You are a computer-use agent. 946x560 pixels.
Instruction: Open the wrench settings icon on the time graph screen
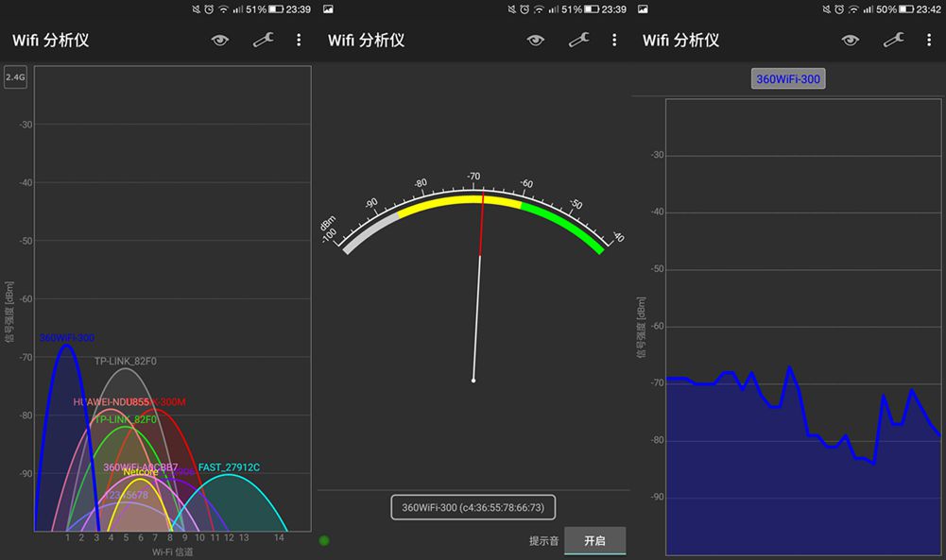(x=893, y=40)
